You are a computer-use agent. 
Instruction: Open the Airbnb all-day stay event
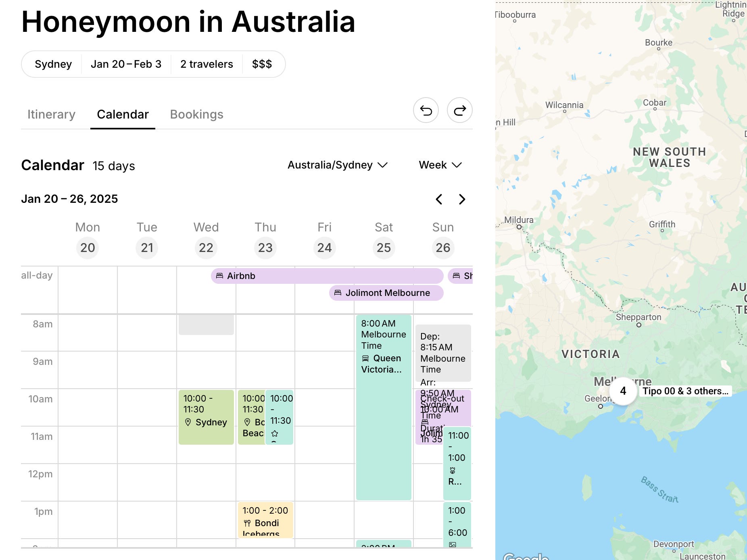[327, 276]
